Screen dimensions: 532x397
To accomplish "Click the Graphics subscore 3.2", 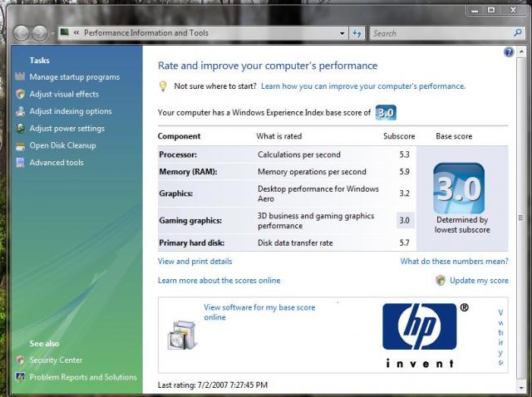I will (x=405, y=194).
